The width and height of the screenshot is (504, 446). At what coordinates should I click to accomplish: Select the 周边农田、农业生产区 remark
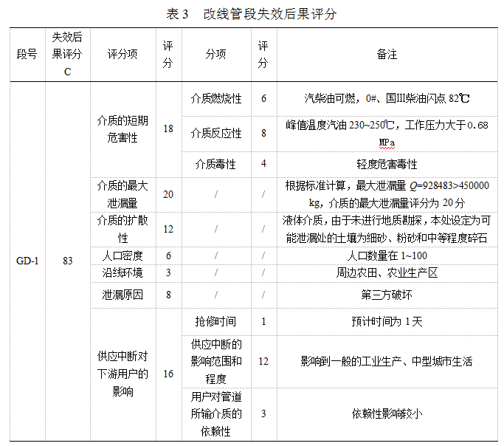click(387, 273)
